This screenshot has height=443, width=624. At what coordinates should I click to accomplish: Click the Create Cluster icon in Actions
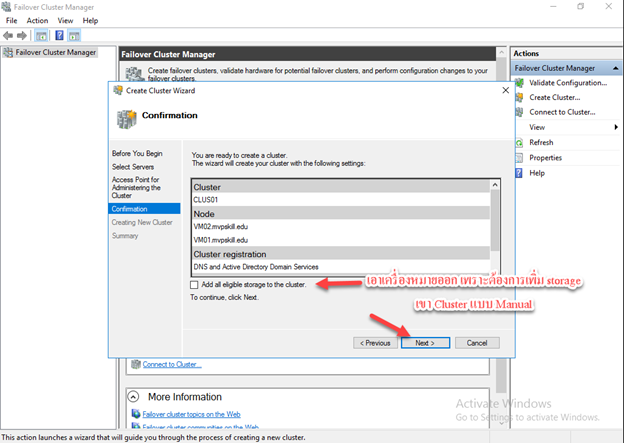point(519,98)
